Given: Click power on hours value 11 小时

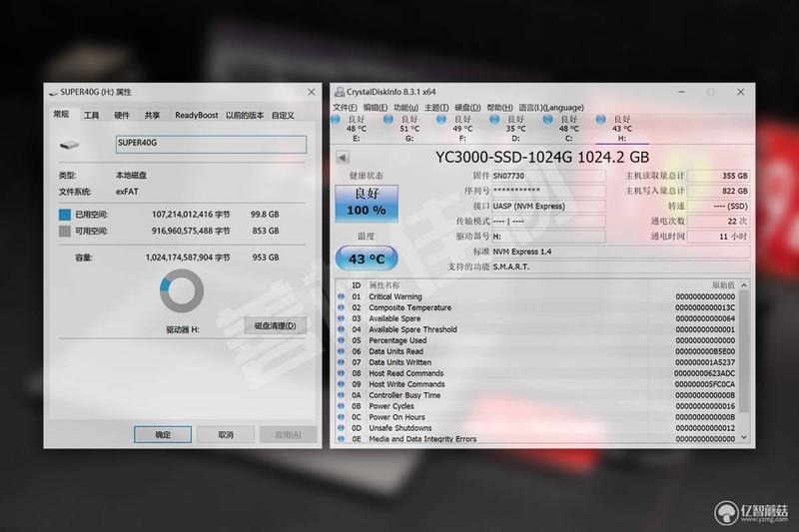Looking at the screenshot, I should click(718, 237).
